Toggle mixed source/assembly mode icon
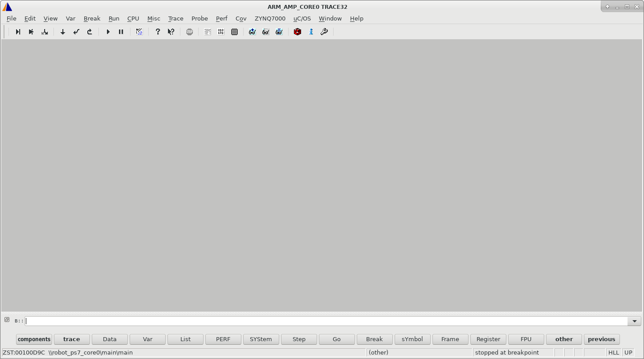The image size is (644, 359). 139,32
